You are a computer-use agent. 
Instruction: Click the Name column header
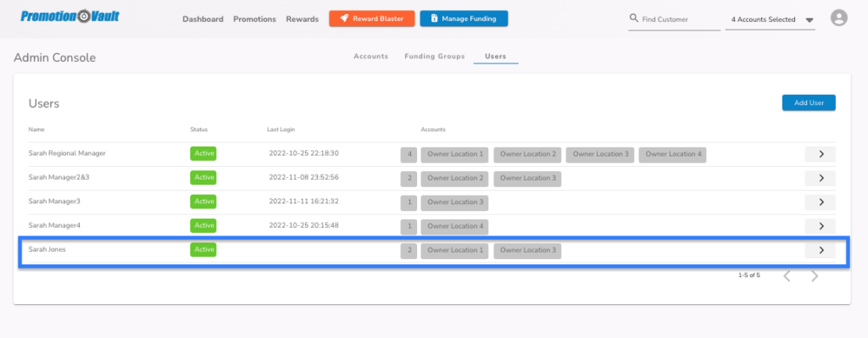[x=36, y=130]
